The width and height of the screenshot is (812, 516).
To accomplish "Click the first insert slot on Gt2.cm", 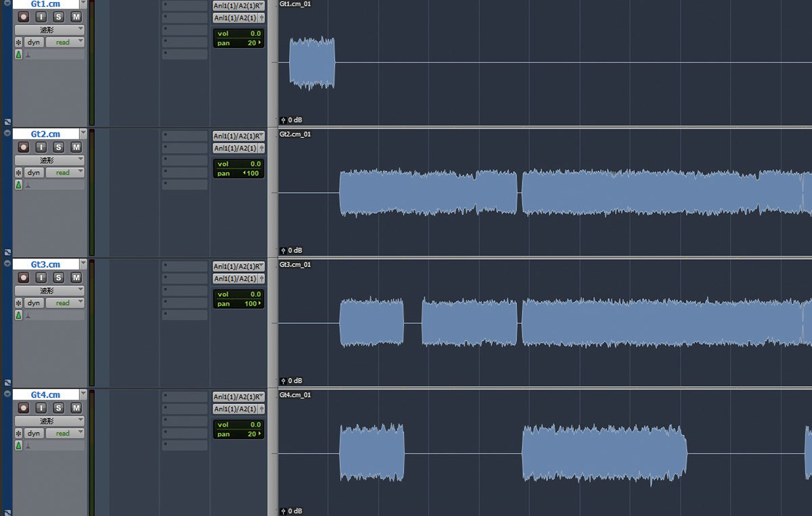I will click(x=185, y=136).
